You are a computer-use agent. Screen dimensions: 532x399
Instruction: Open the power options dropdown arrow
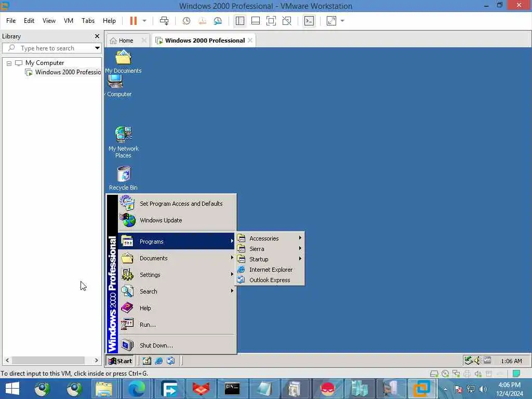[144, 21]
